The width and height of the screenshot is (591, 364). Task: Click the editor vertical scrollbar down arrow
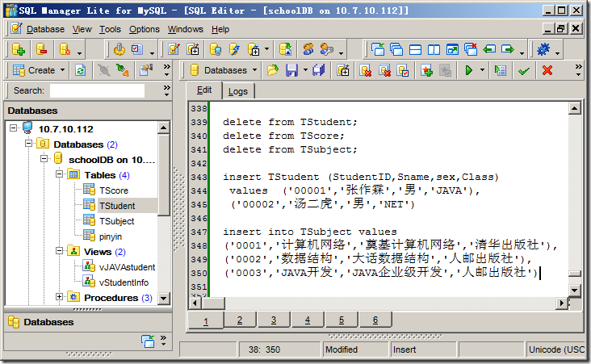point(574,290)
